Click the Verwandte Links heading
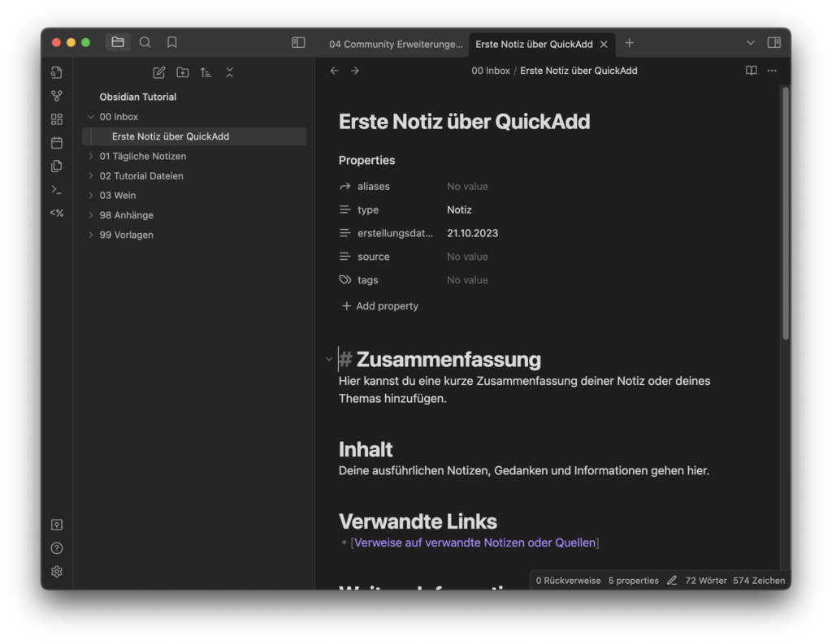This screenshot has width=832, height=644. pyautogui.click(x=418, y=521)
